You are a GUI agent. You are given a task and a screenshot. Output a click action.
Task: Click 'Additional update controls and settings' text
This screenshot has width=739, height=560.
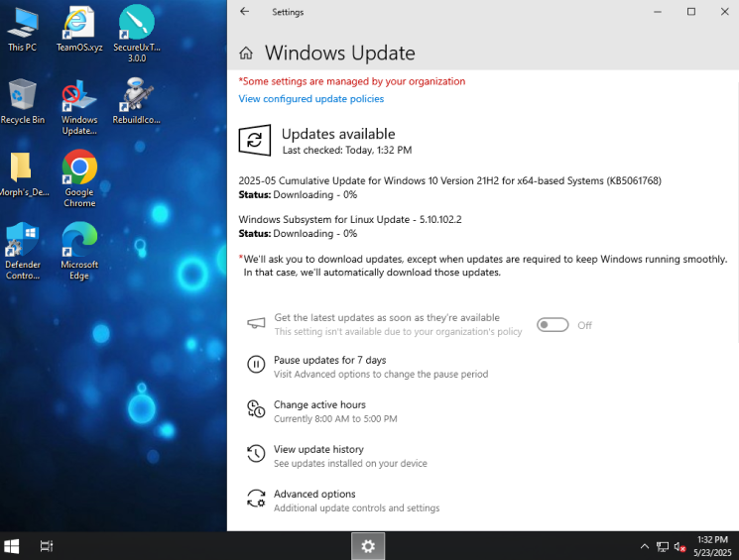[x=356, y=508]
